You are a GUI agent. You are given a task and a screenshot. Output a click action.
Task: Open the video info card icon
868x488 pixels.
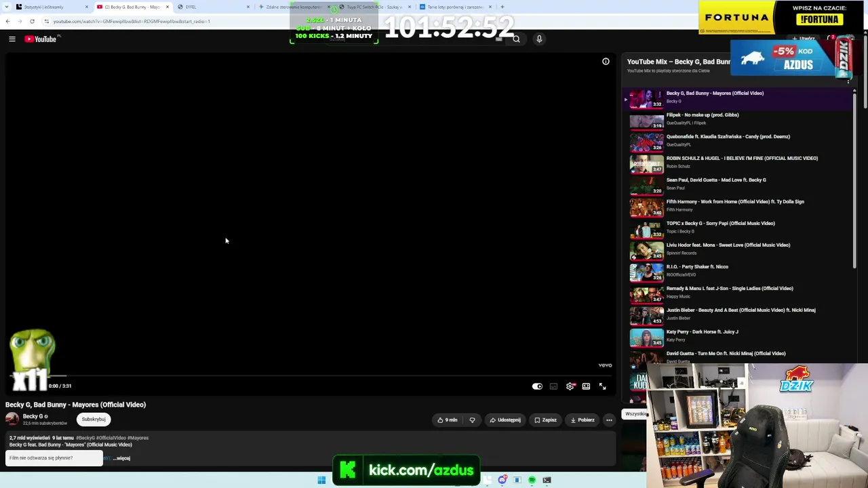pyautogui.click(x=606, y=62)
